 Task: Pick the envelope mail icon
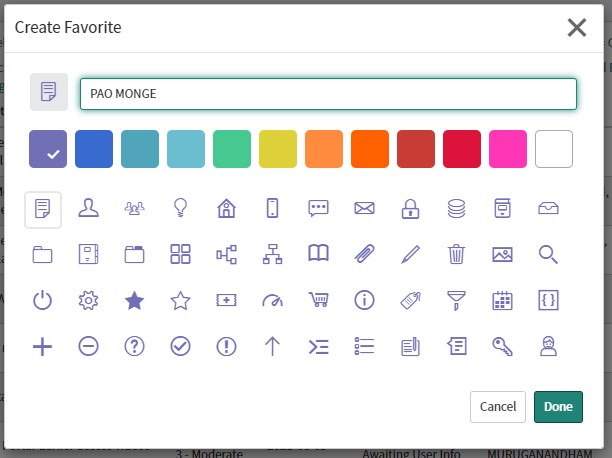coord(364,208)
